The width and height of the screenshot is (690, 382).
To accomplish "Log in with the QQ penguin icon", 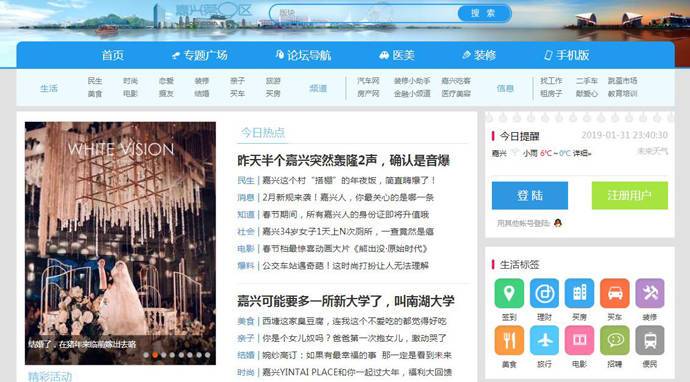I will click(x=558, y=223).
